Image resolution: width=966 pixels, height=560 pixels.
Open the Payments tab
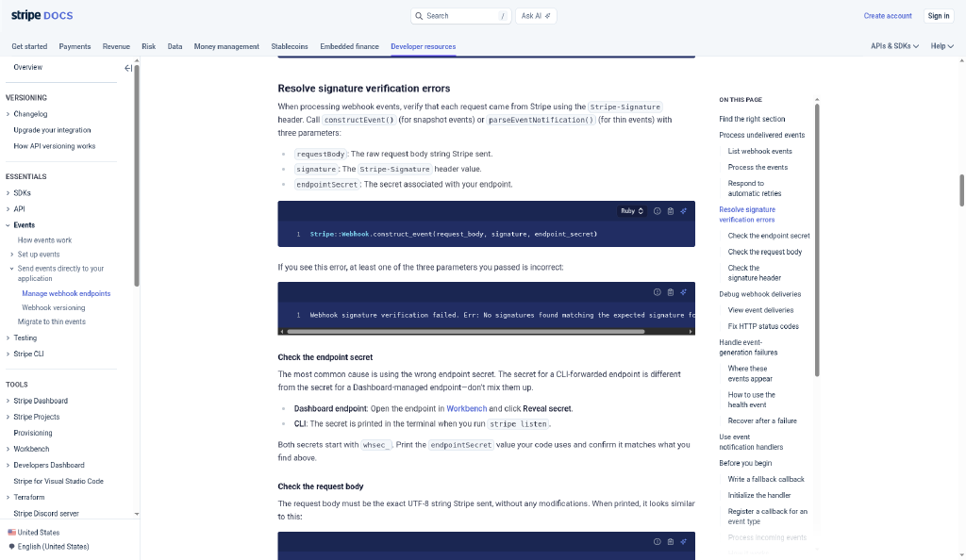pos(75,46)
